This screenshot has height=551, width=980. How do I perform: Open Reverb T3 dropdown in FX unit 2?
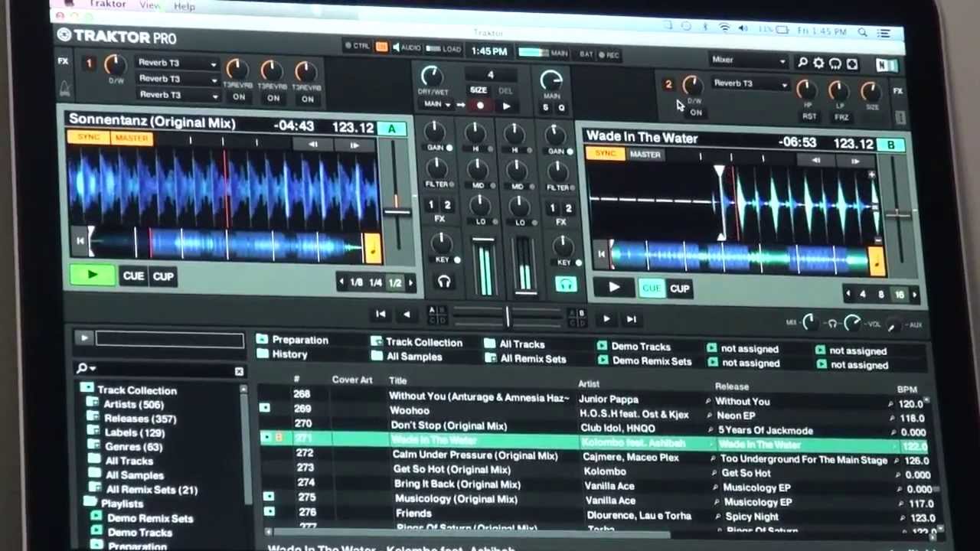tap(750, 83)
